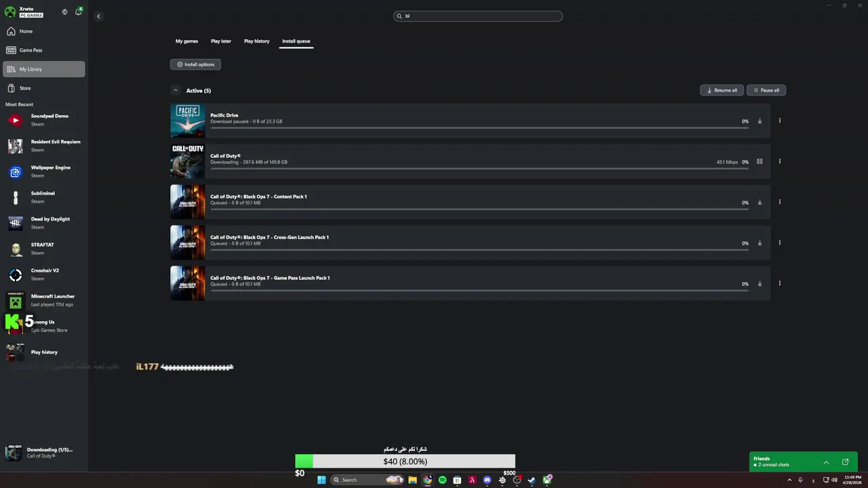Select My Library in the sidebar

tap(44, 69)
